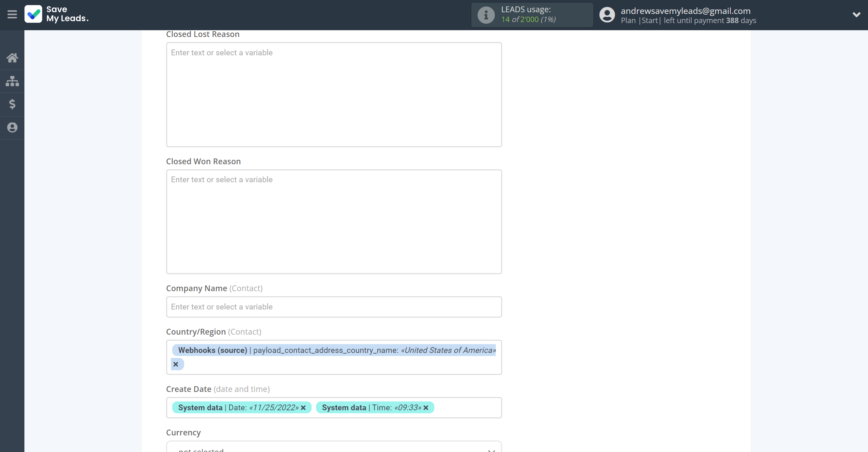Click the Country/Region input field
Screen dimensions: 868x452
[334, 357]
